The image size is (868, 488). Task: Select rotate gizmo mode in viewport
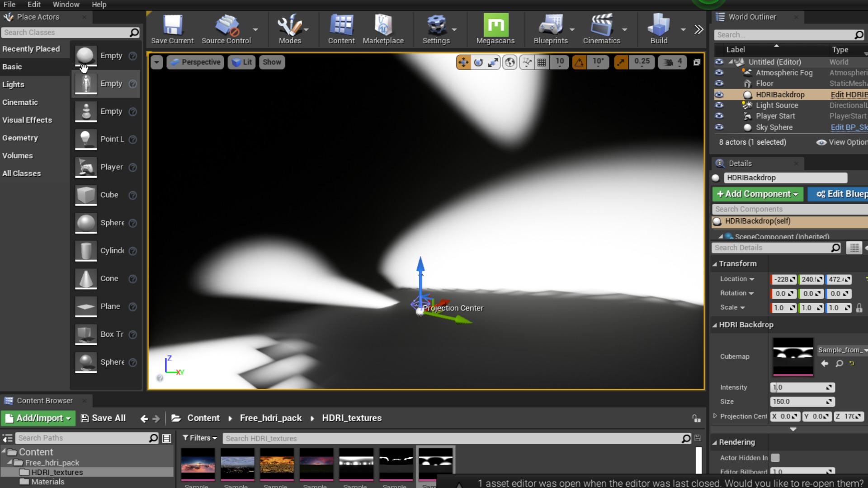click(x=478, y=62)
